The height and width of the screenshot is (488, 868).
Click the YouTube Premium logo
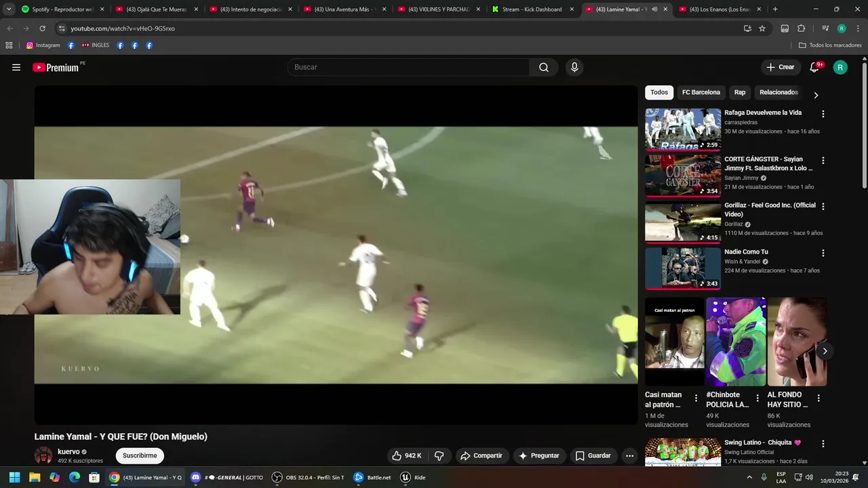[56, 67]
